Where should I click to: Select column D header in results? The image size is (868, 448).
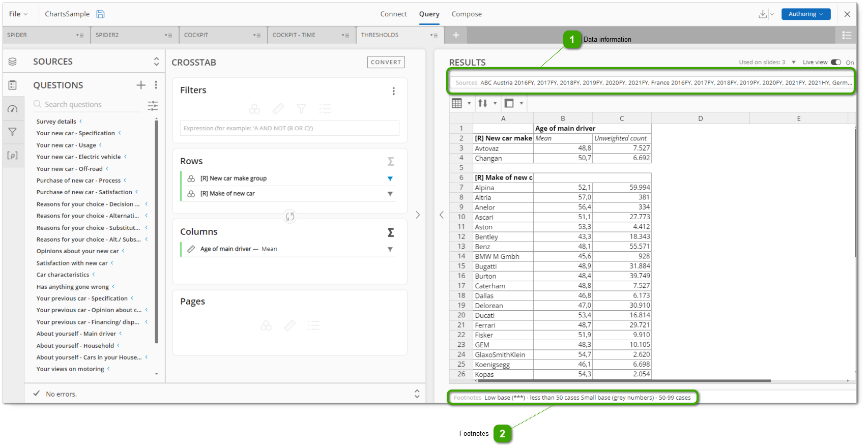click(701, 118)
